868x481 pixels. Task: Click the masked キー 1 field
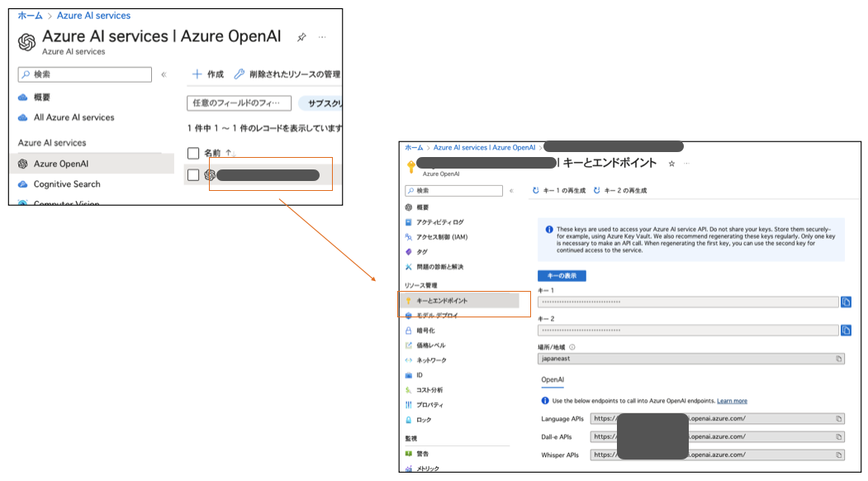coord(688,302)
